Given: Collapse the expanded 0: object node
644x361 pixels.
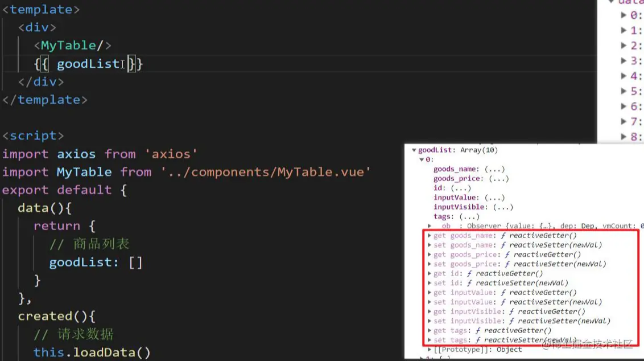Looking at the screenshot, I should pos(422,159).
